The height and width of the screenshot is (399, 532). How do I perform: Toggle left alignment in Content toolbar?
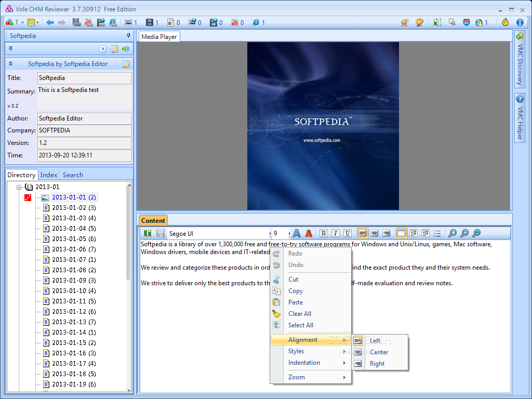pos(362,233)
